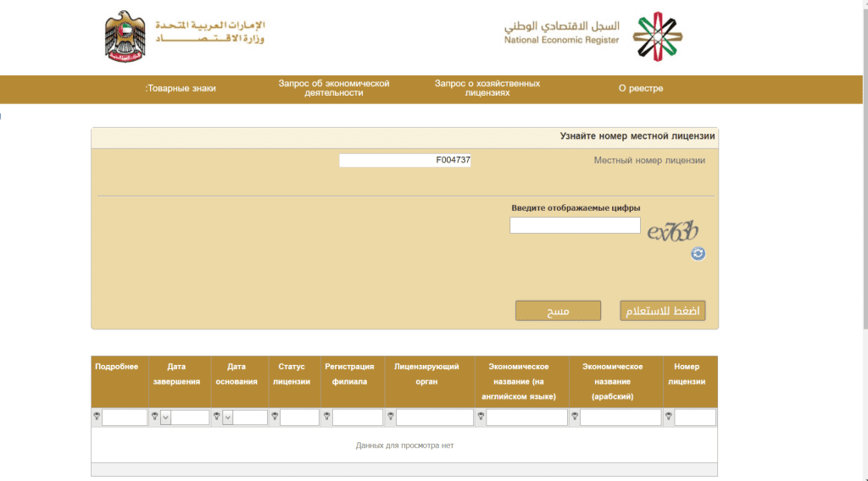Click filter icon in Регистрация филиала column

click(326, 417)
